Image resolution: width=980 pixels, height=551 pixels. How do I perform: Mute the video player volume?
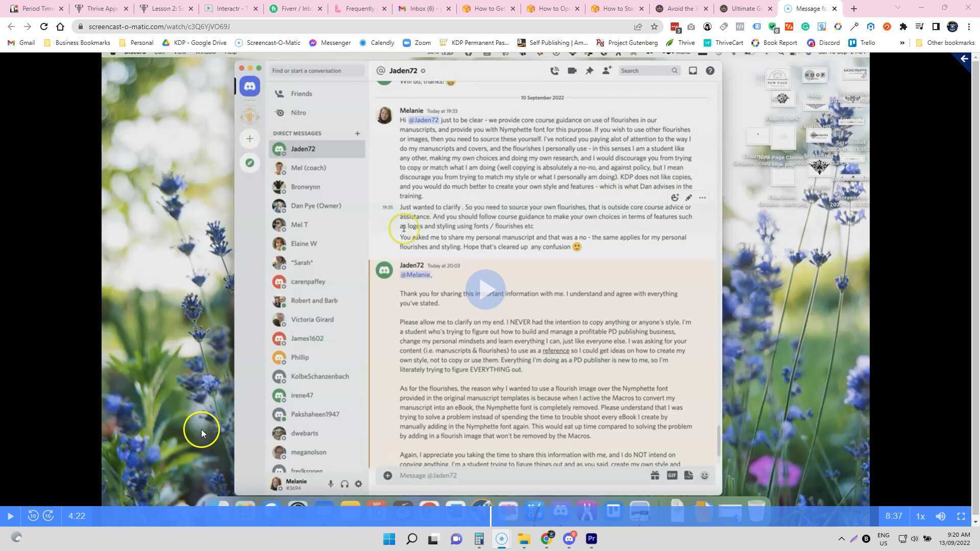point(941,516)
